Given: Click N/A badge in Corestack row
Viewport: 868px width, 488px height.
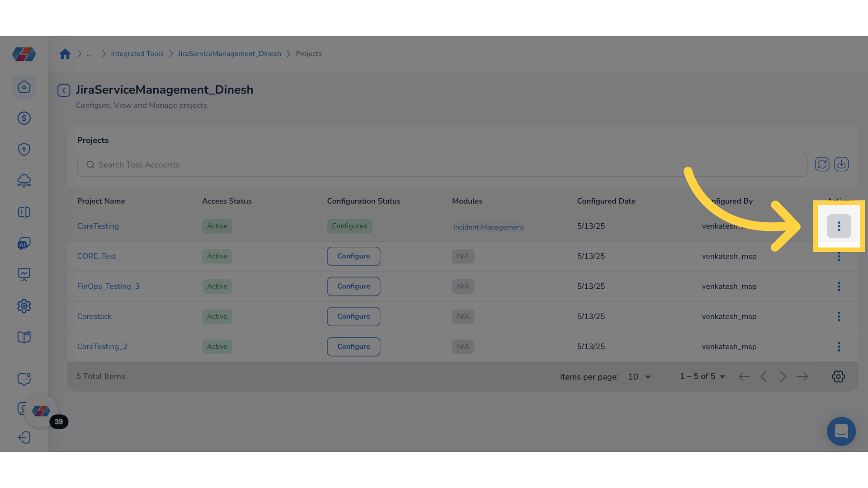Looking at the screenshot, I should (x=463, y=317).
